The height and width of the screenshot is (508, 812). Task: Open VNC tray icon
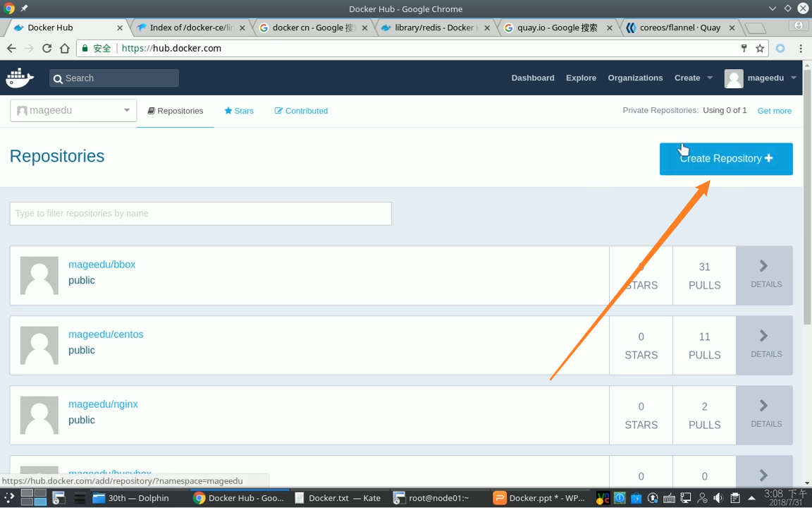point(603,498)
